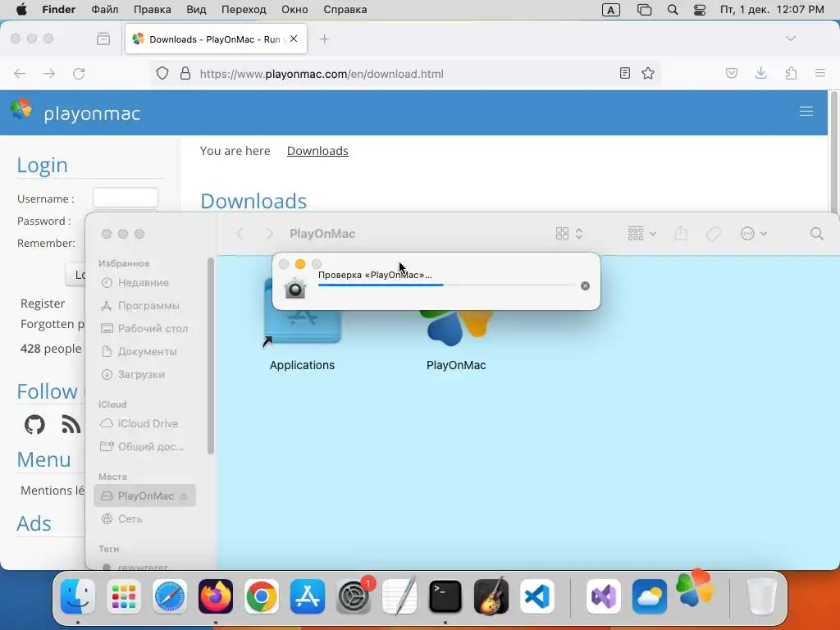Select Документы in the Finder sidebar
The height and width of the screenshot is (630, 840).
pyautogui.click(x=144, y=351)
